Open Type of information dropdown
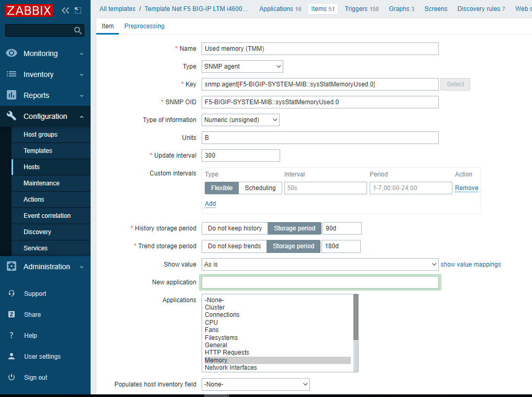Image resolution: width=532 pixels, height=397 pixels. tap(240, 120)
